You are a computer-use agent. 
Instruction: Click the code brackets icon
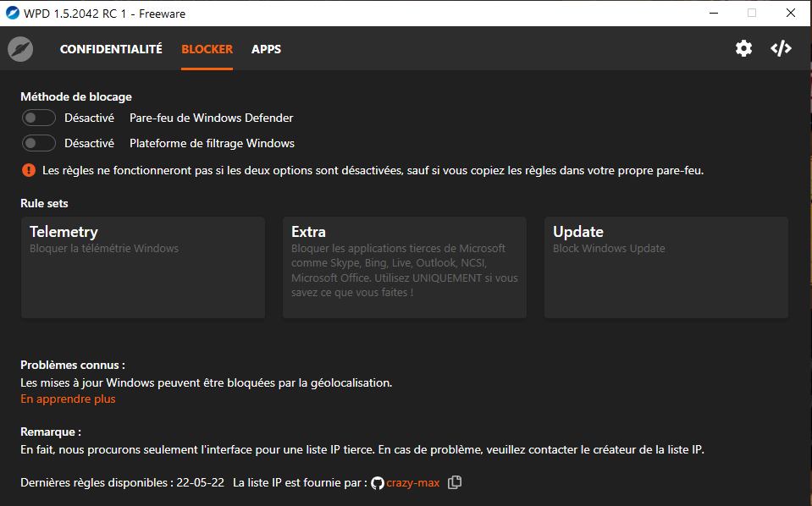coord(781,49)
